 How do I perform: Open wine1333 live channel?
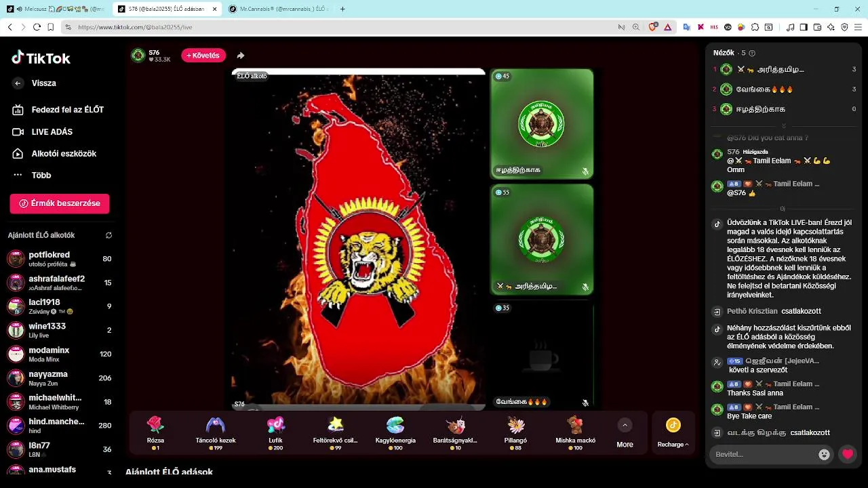pyautogui.click(x=60, y=330)
